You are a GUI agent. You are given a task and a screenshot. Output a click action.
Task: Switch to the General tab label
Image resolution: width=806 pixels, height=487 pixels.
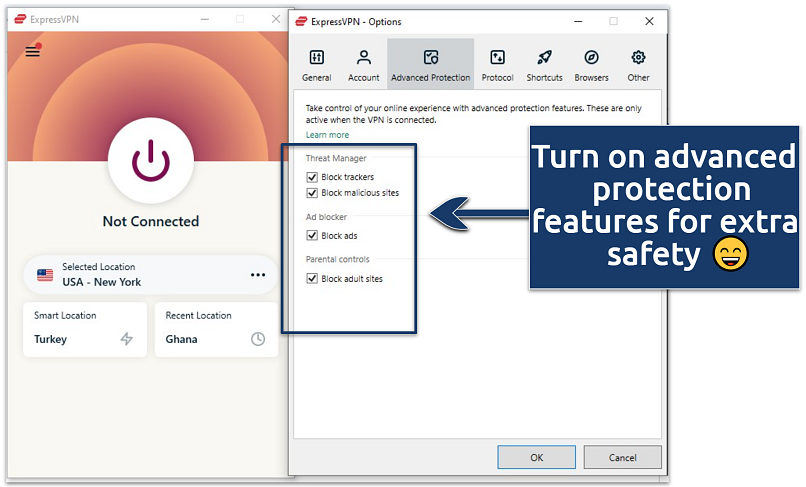click(x=317, y=78)
